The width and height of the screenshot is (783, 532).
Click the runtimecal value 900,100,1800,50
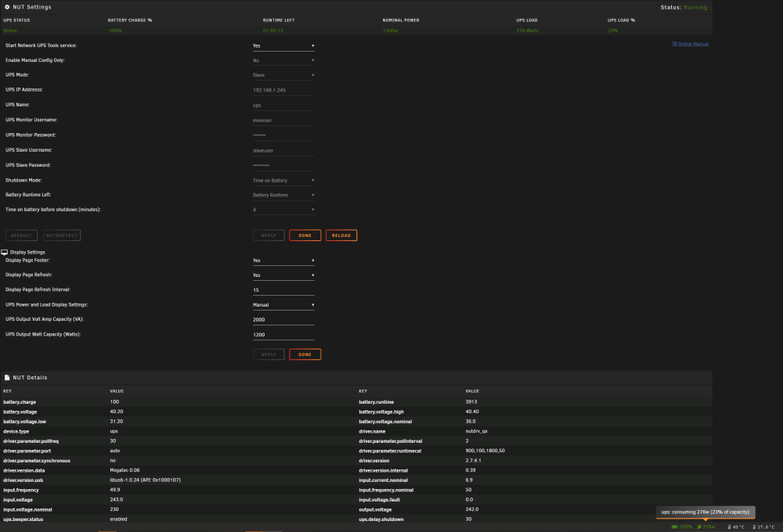pyautogui.click(x=485, y=451)
